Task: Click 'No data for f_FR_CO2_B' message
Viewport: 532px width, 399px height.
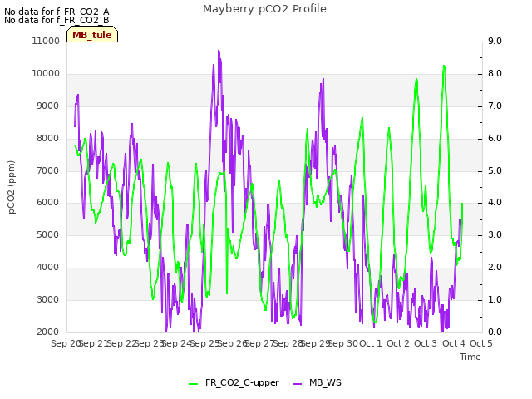Action: [x=57, y=20]
